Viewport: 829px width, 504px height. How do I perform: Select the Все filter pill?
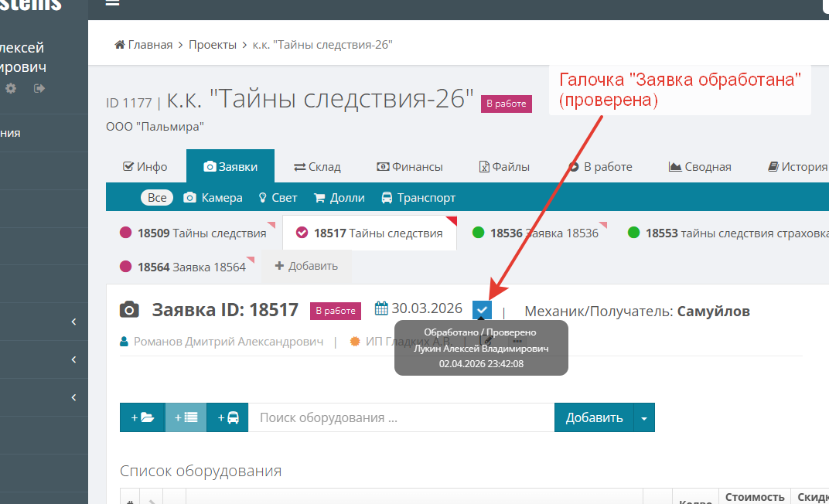pos(157,197)
